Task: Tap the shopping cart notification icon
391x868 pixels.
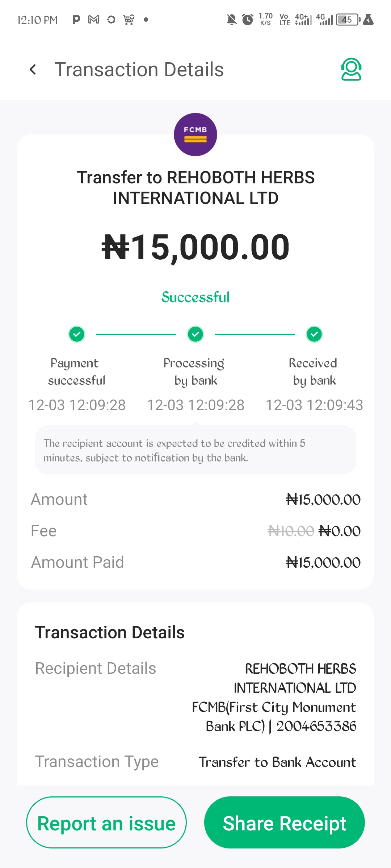Action: (x=129, y=20)
